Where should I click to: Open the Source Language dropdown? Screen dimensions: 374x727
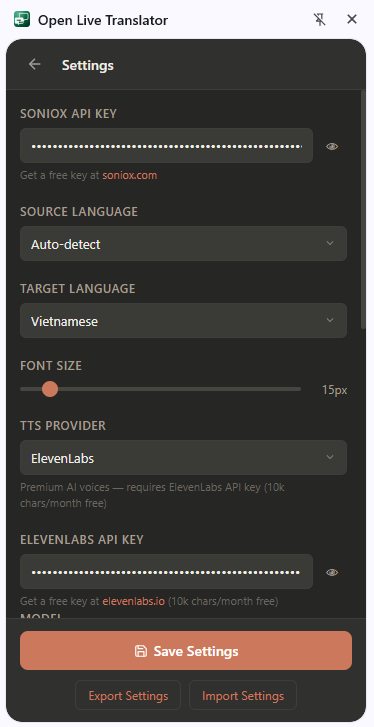[184, 243]
